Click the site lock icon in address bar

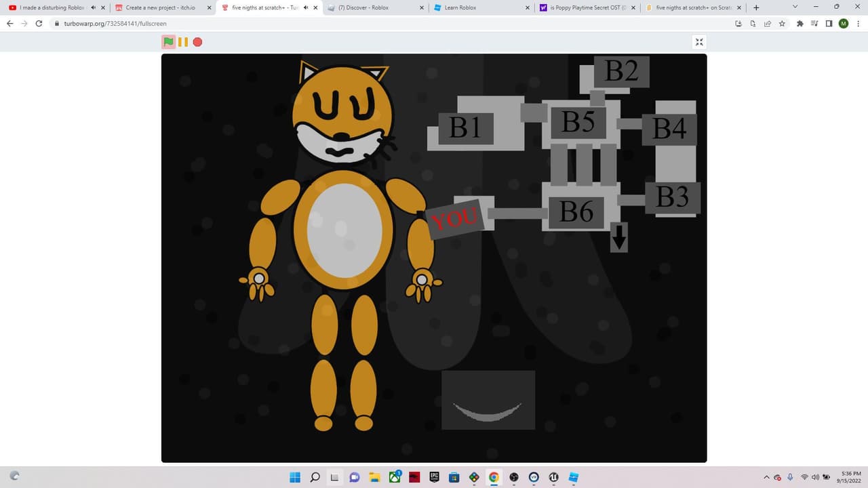(x=58, y=23)
